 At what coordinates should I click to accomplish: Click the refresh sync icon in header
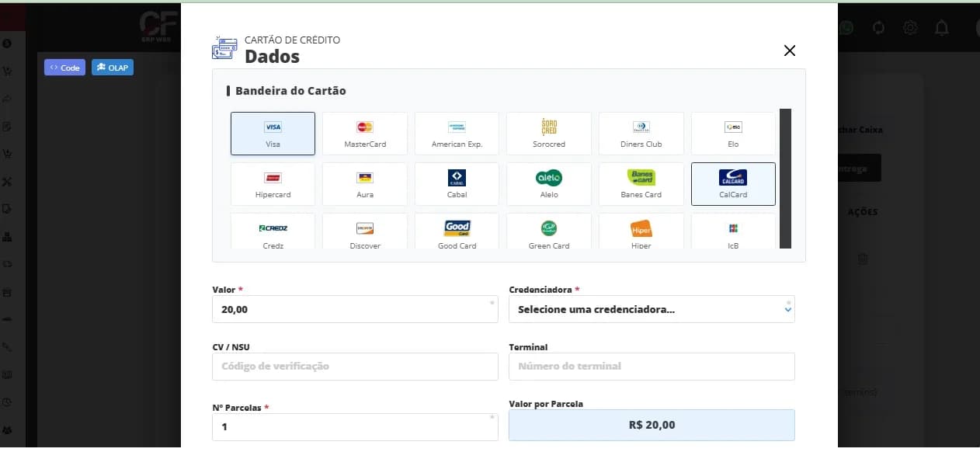pos(879,28)
